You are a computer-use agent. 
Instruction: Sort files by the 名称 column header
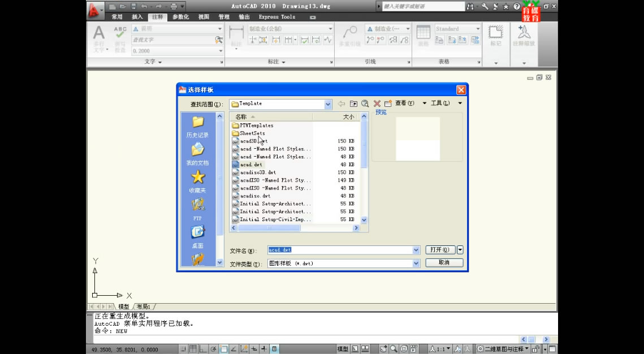click(271, 117)
